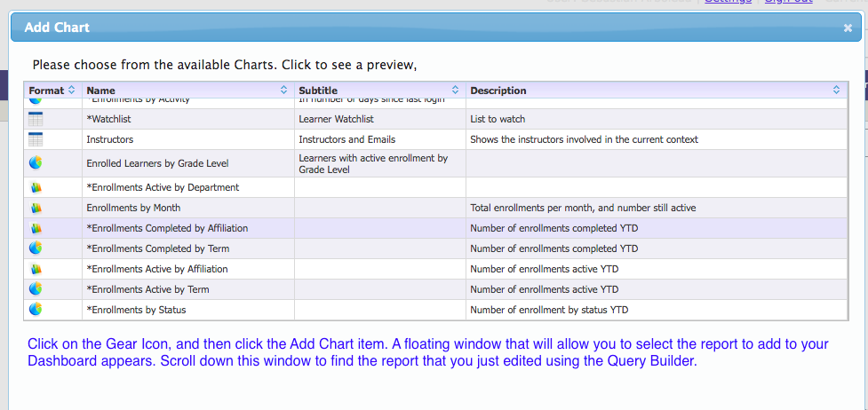Click pie chart icon for Enrollments Completed by Term
This screenshot has height=410, width=868.
pyautogui.click(x=36, y=248)
